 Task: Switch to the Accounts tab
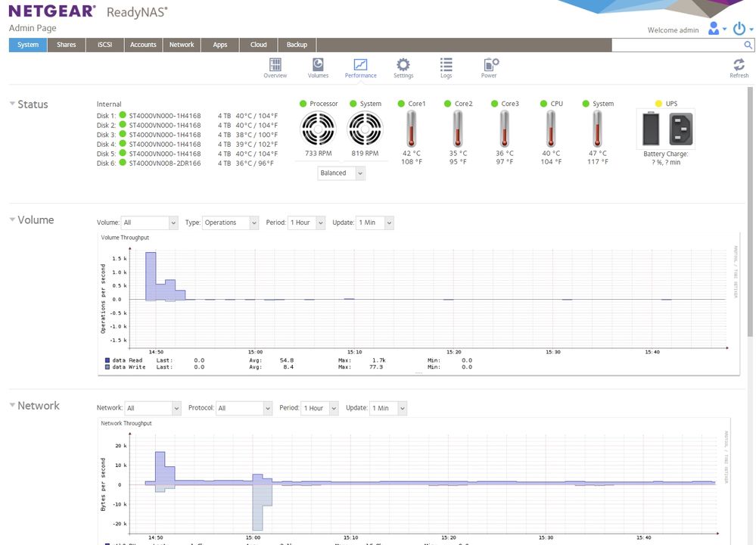point(143,45)
